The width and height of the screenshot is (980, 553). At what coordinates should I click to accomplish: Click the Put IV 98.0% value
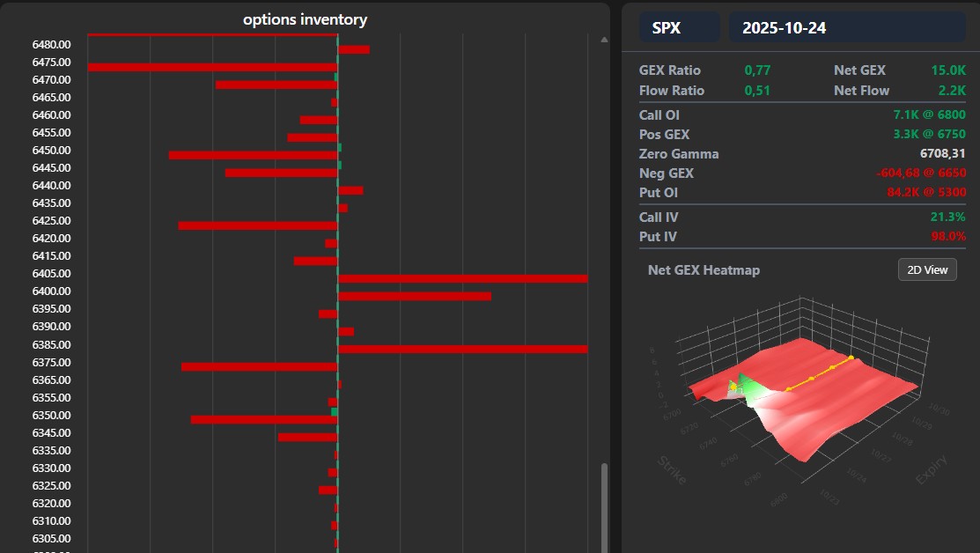[948, 236]
